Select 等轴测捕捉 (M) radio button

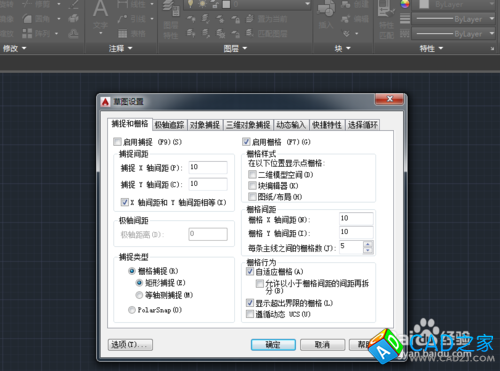(139, 295)
